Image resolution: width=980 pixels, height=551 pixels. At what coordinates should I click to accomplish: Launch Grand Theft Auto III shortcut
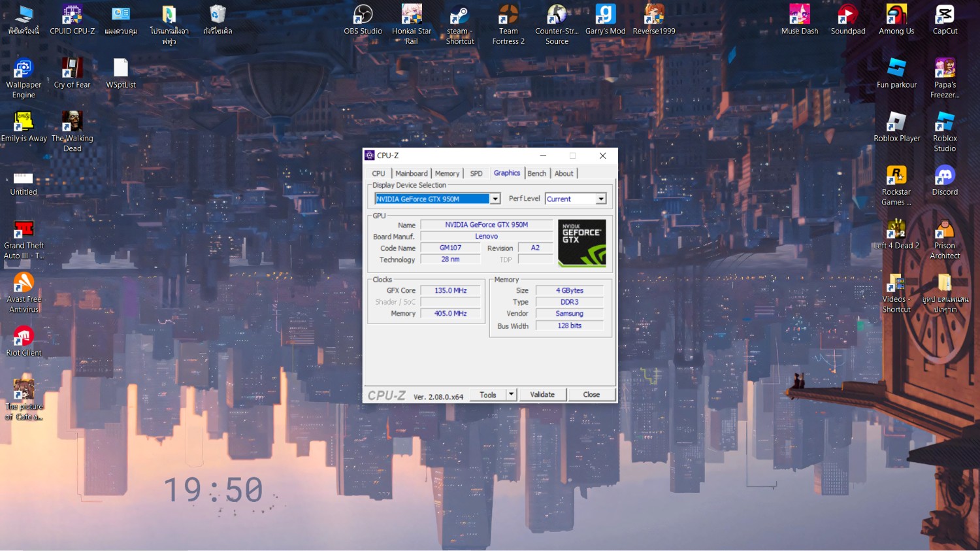pyautogui.click(x=24, y=239)
